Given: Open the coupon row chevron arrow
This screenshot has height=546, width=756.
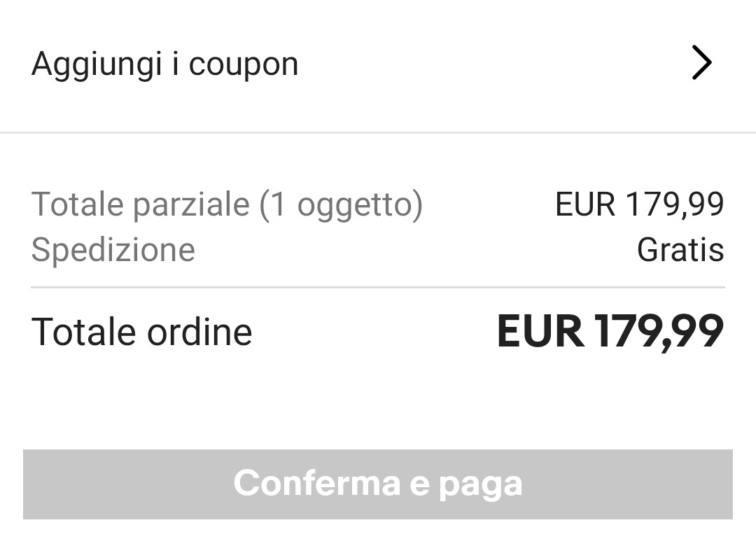Looking at the screenshot, I should pos(701,64).
